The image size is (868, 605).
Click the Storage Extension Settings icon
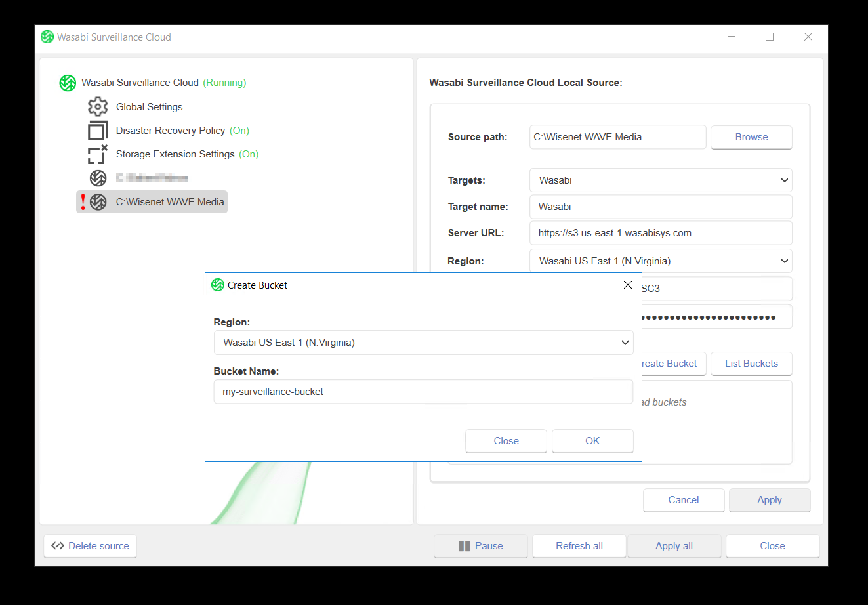click(98, 154)
